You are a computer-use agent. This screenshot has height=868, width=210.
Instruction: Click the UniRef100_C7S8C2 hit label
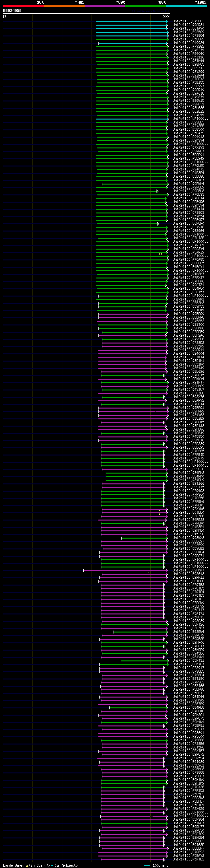click(188, 21)
